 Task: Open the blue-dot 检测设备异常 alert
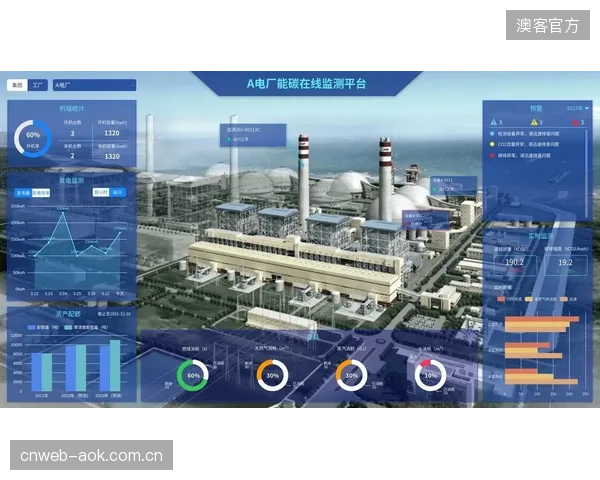[525, 134]
